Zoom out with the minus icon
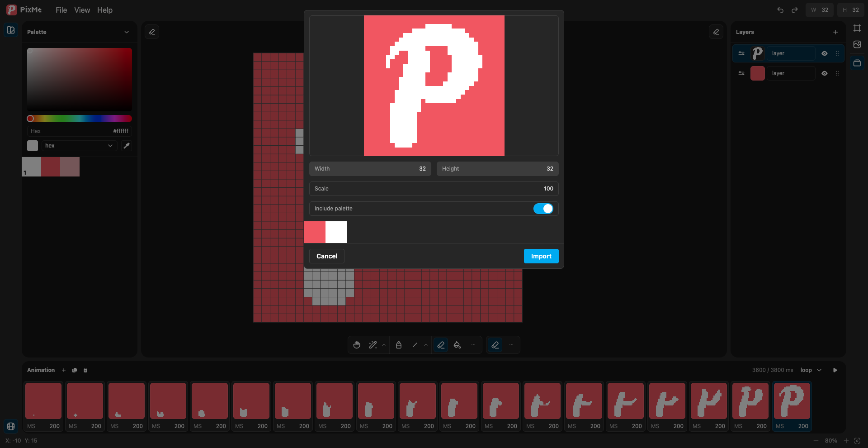 coord(816,441)
